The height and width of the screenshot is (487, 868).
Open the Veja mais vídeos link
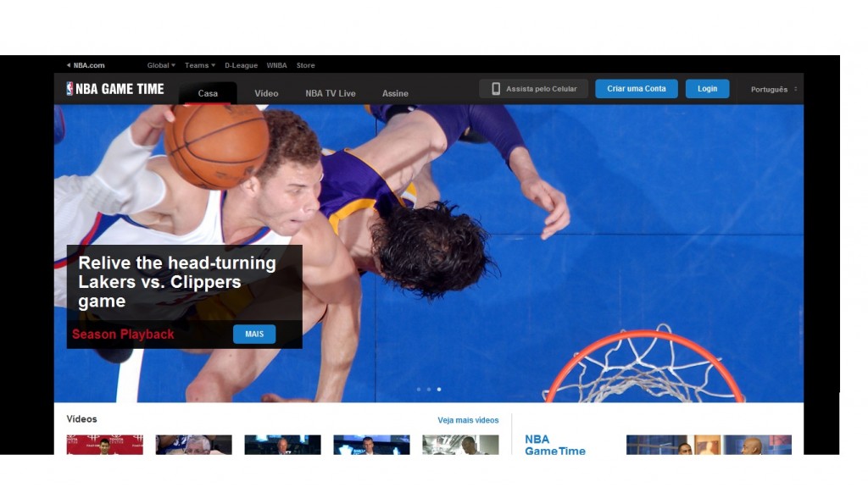pos(468,420)
